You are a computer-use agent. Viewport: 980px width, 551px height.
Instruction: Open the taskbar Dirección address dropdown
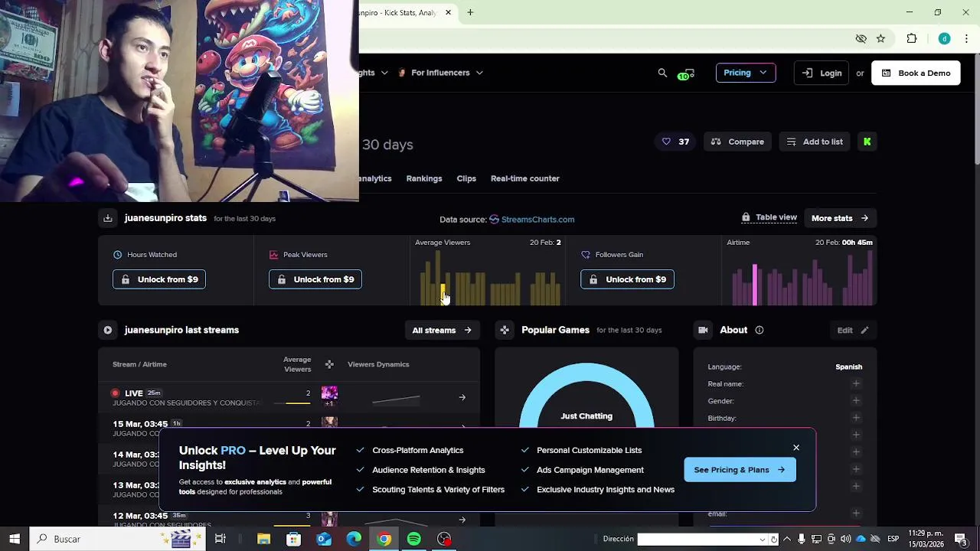pyautogui.click(x=762, y=540)
